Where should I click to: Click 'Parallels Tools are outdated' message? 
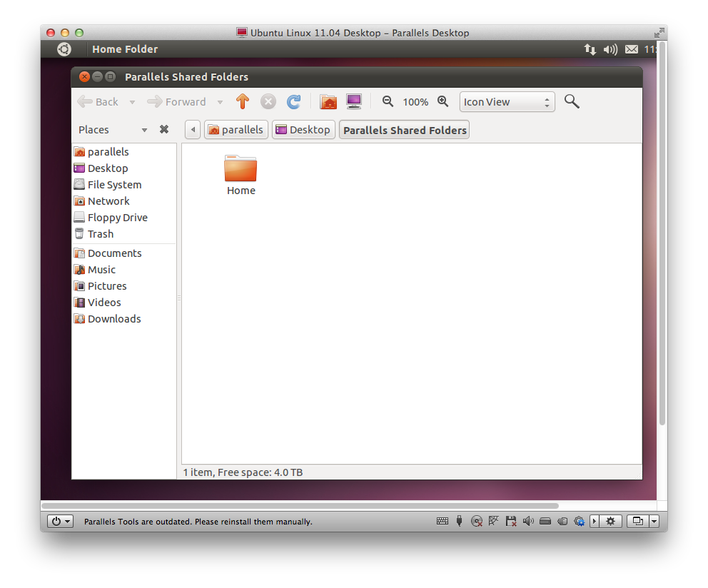coord(198,522)
